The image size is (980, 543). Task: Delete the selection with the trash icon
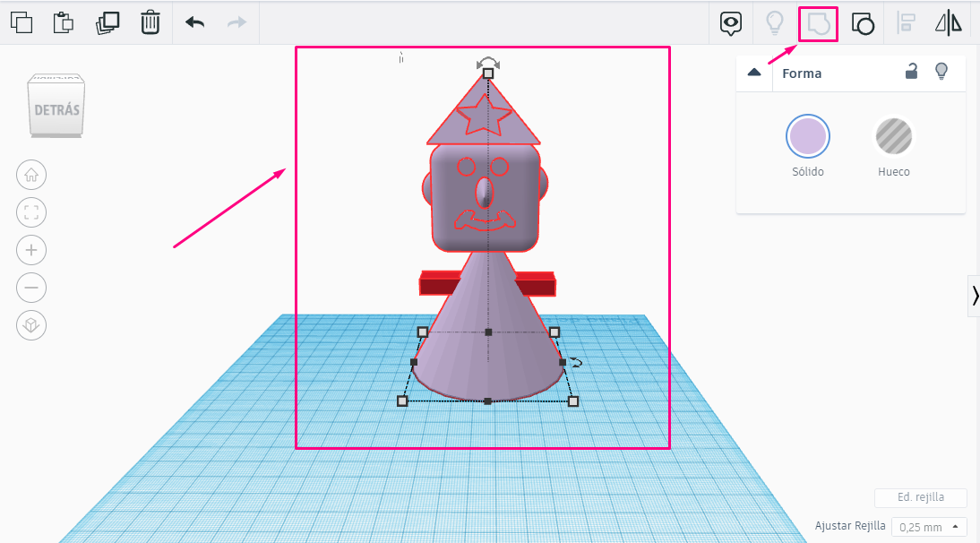coord(150,22)
